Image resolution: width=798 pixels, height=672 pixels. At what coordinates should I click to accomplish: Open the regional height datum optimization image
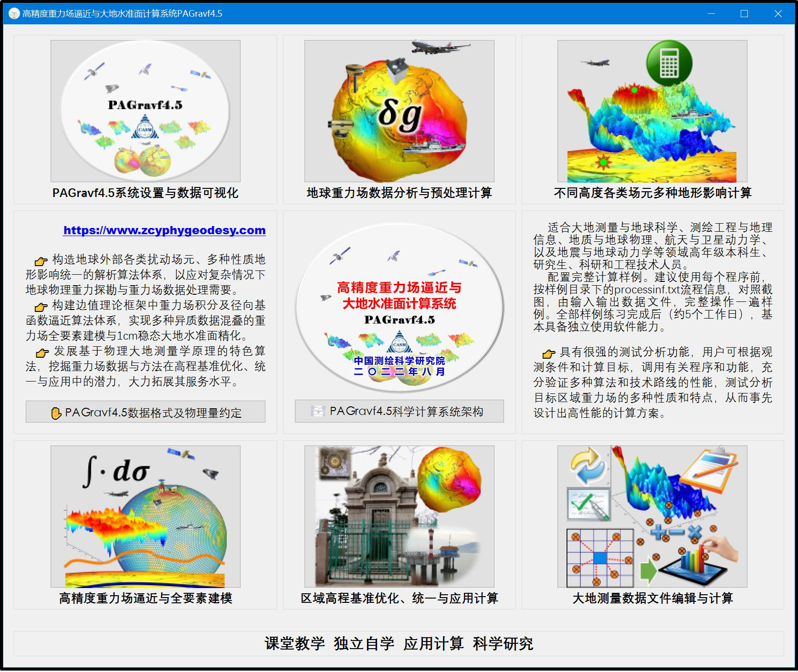click(x=399, y=516)
